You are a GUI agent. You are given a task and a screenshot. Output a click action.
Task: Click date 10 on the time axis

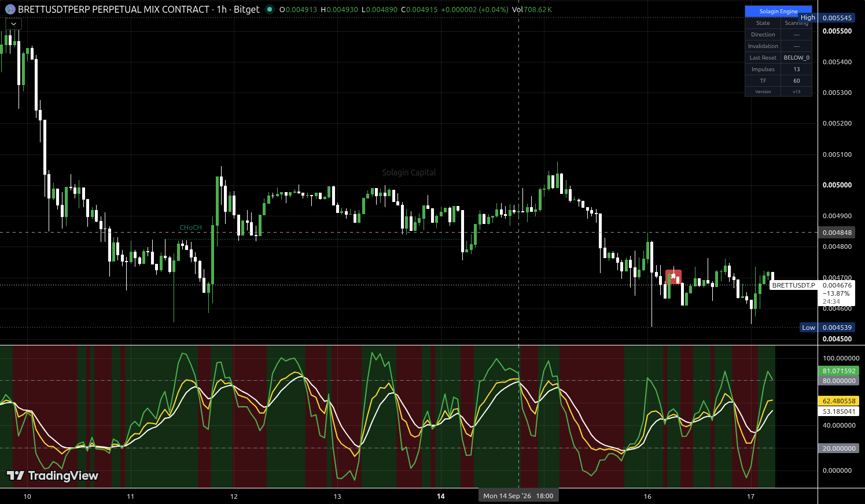click(27, 496)
